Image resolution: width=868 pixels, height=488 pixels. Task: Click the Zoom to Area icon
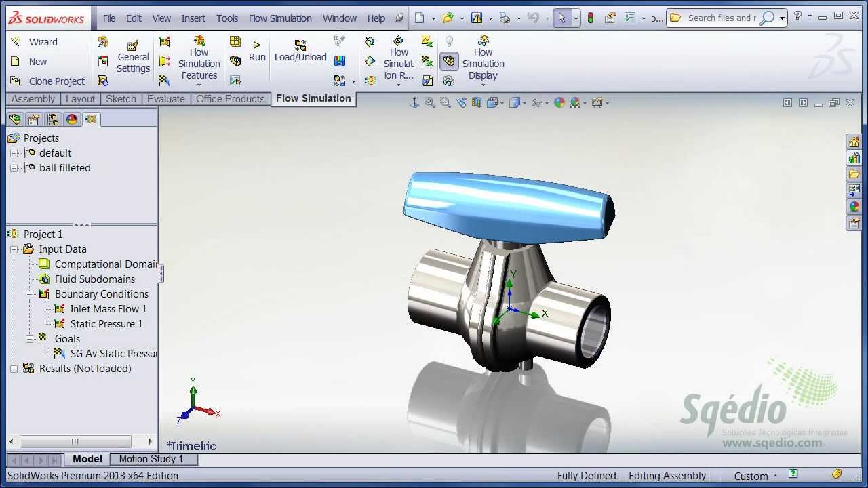(x=446, y=103)
